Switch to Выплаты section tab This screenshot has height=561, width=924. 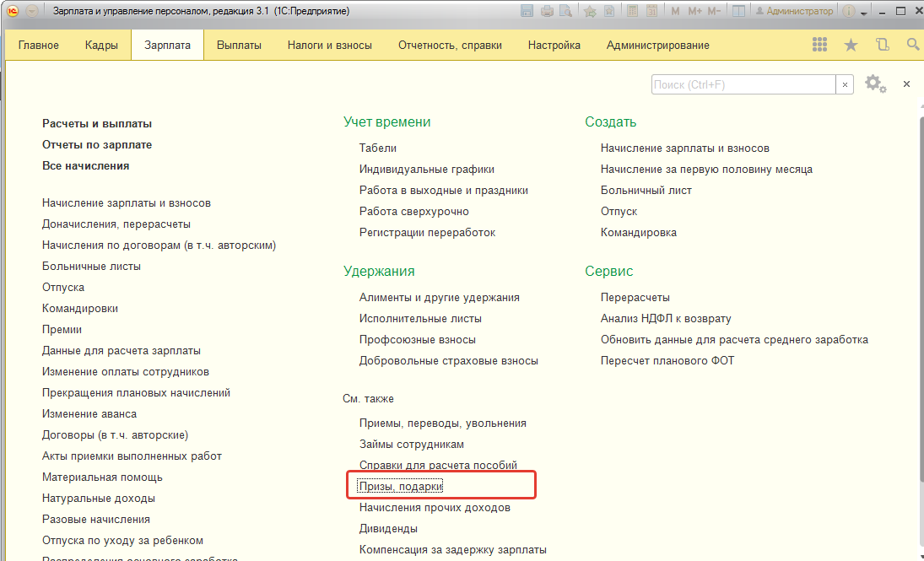point(240,45)
